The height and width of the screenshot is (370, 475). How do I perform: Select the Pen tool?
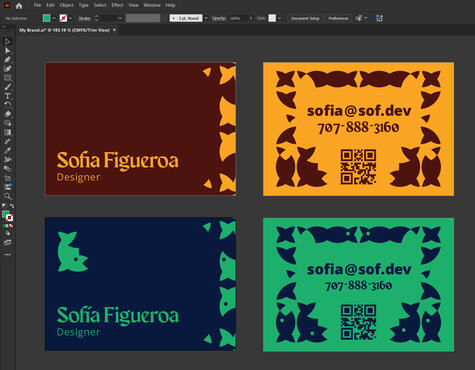click(x=7, y=60)
